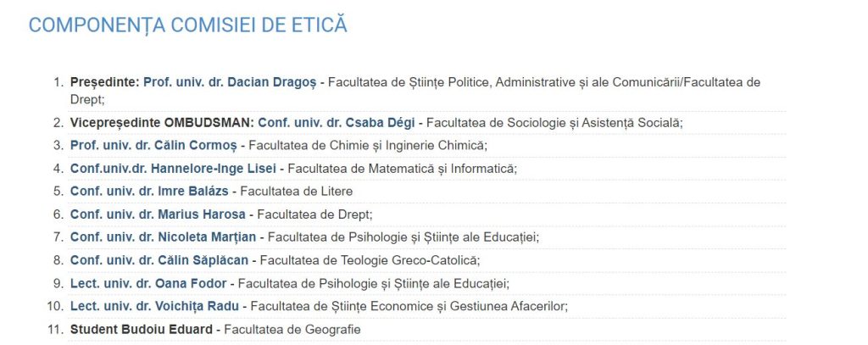Open Lect. univ. dr. Voichița Radu link

[x=154, y=306]
